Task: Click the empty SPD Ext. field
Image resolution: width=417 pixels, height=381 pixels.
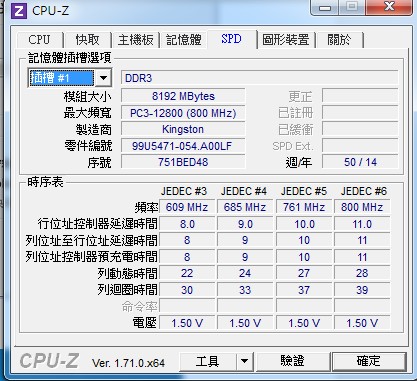Action: [x=360, y=146]
